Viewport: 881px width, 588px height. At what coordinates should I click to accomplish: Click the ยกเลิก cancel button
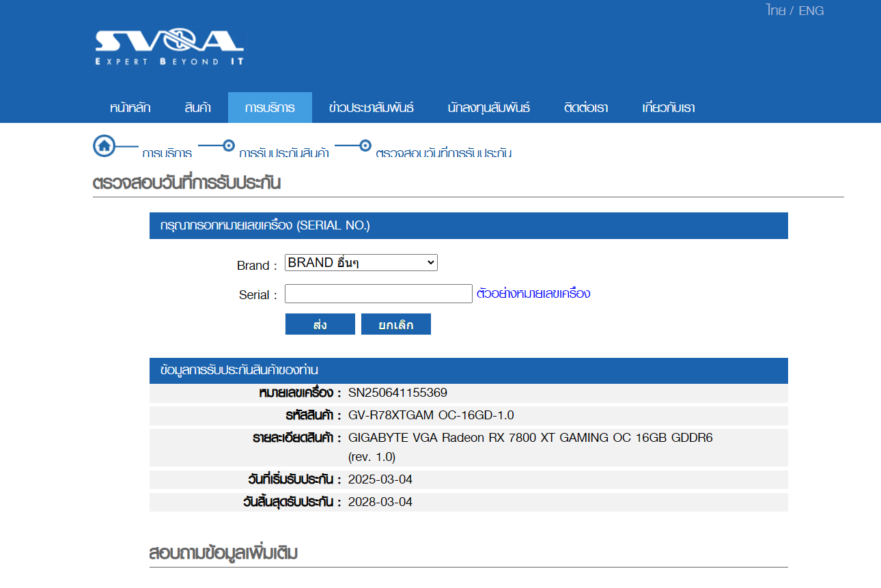click(396, 324)
